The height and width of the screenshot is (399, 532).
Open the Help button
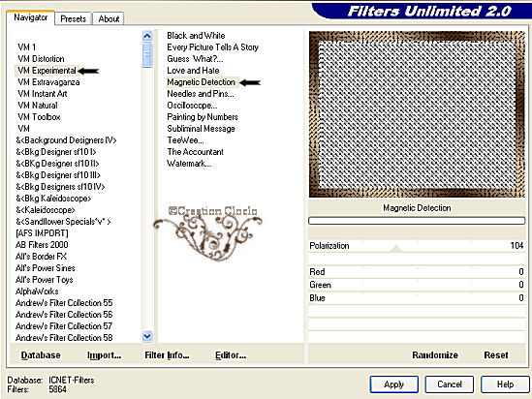(505, 384)
